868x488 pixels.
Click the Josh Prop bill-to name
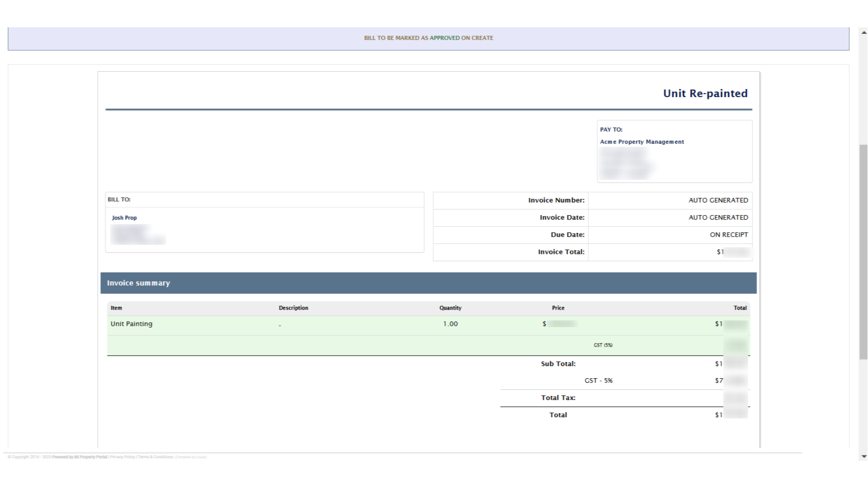(x=124, y=218)
